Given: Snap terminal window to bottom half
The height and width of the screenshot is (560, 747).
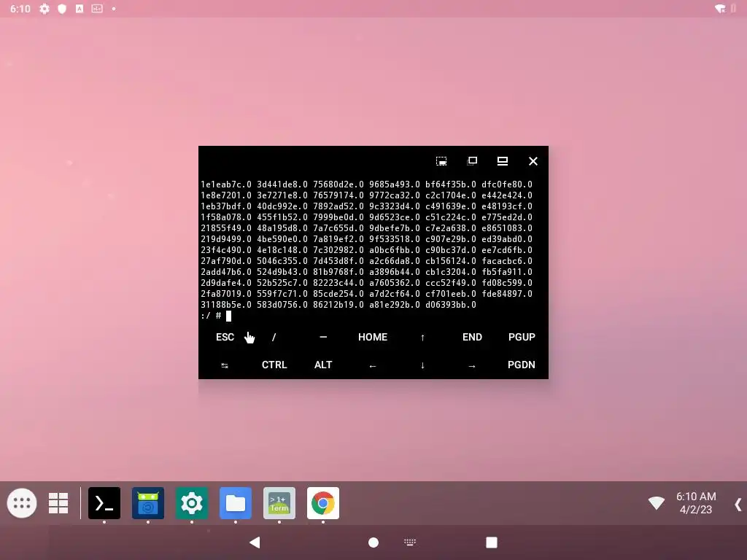Looking at the screenshot, I should (x=441, y=161).
